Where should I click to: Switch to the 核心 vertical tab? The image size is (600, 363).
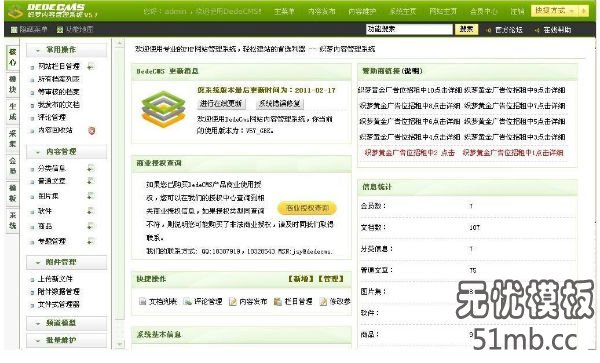click(13, 58)
